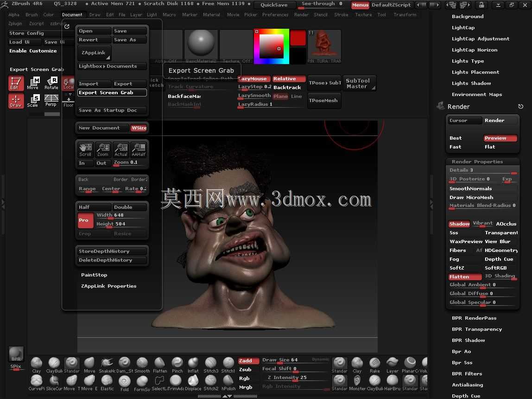Toggle the Relative button
This screenshot has width=532, height=399.
289,79
